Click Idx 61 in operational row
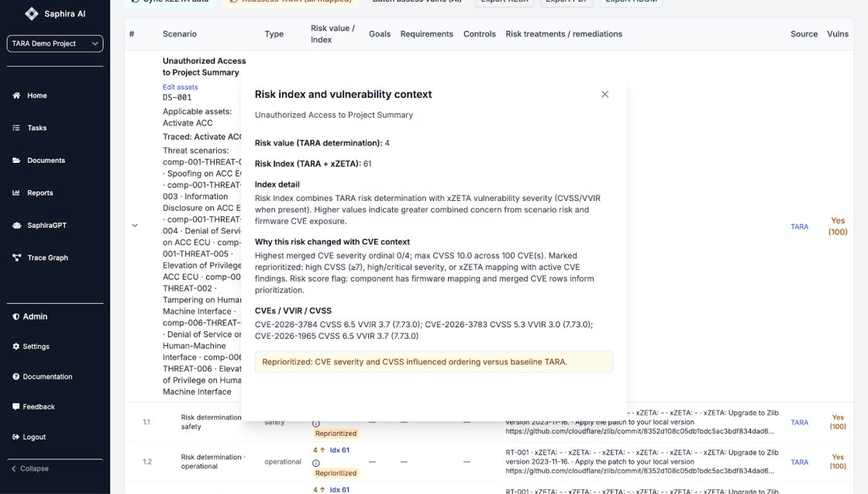The height and width of the screenshot is (494, 868). (339, 450)
